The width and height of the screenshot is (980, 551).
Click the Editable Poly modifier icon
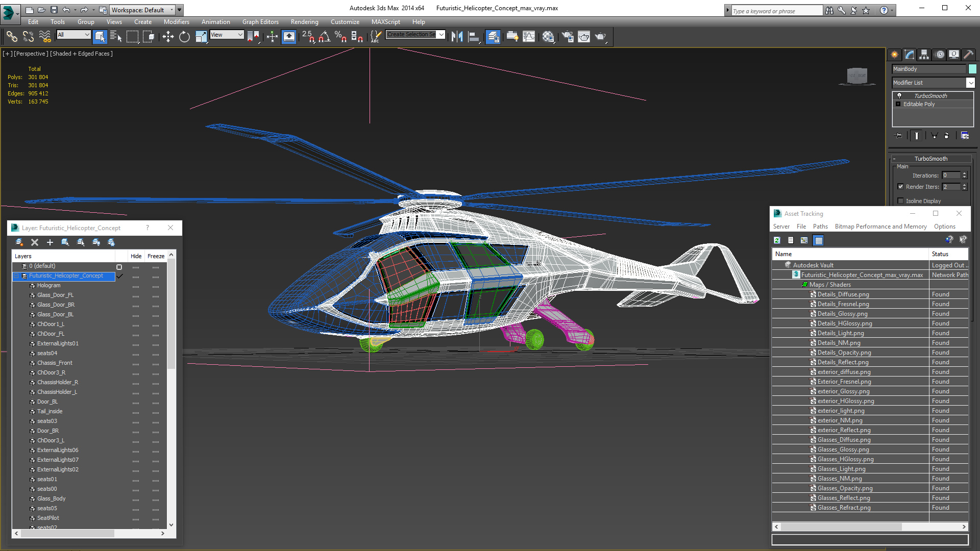point(900,104)
